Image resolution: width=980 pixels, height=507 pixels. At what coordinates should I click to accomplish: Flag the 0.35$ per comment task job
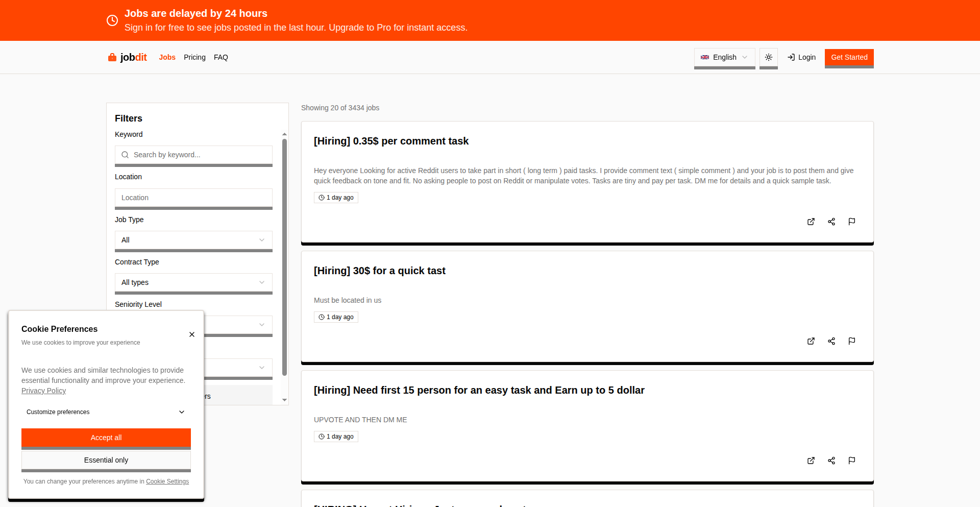point(852,222)
